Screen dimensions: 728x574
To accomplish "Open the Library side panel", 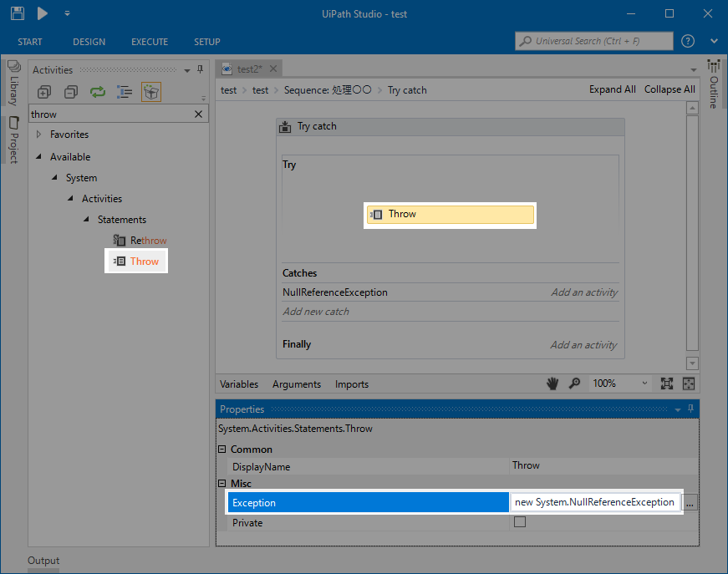I will coord(14,84).
